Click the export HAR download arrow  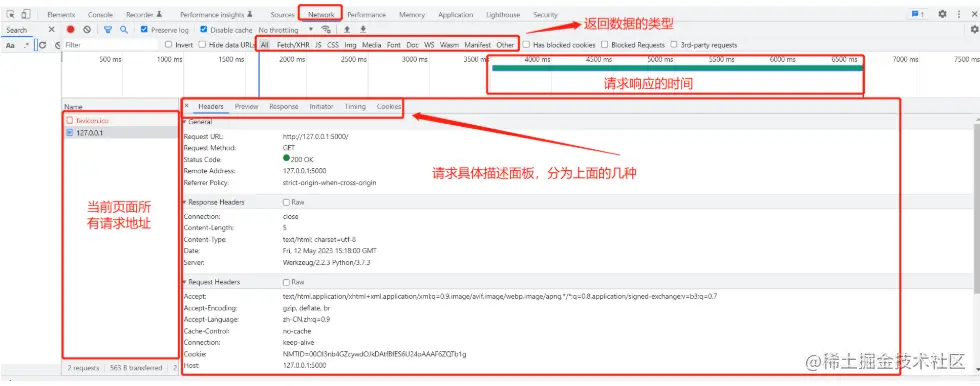[362, 29]
